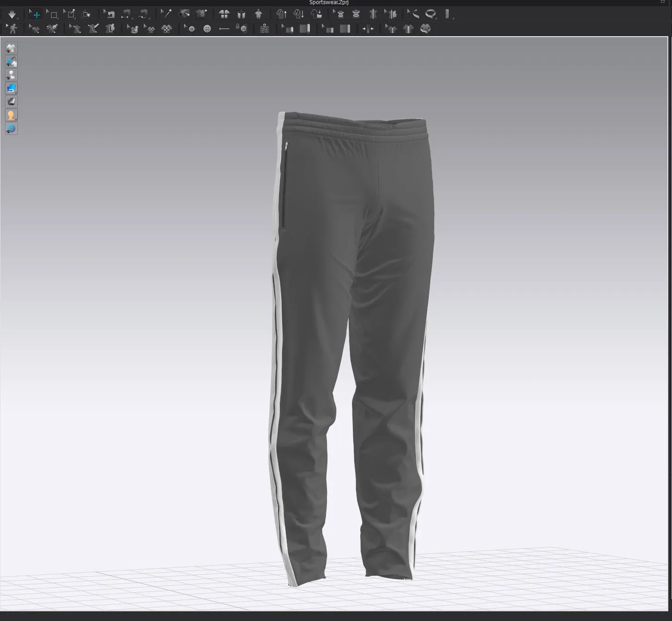The width and height of the screenshot is (672, 621).
Task: Choose the Select Mesh box tool
Action: pyautogui.click(x=52, y=14)
